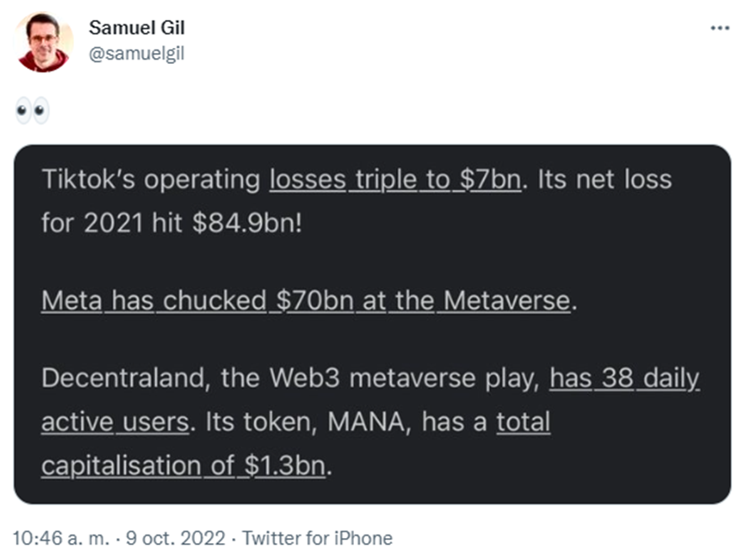Click the underlined "has 38 daily" text
This screenshot has width=745, height=560.
tap(624, 378)
